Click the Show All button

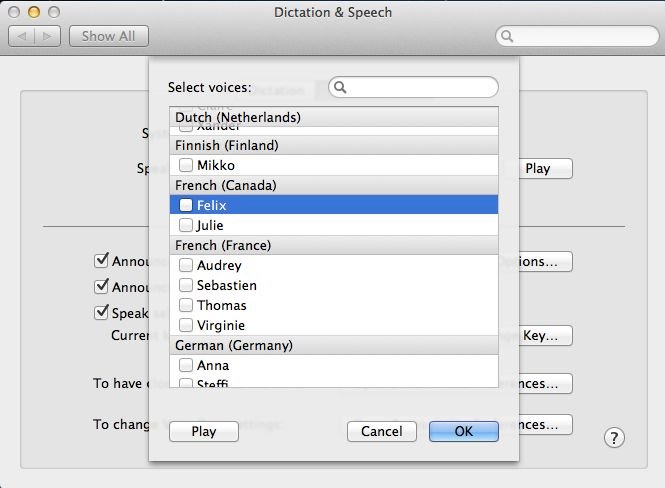(x=109, y=36)
